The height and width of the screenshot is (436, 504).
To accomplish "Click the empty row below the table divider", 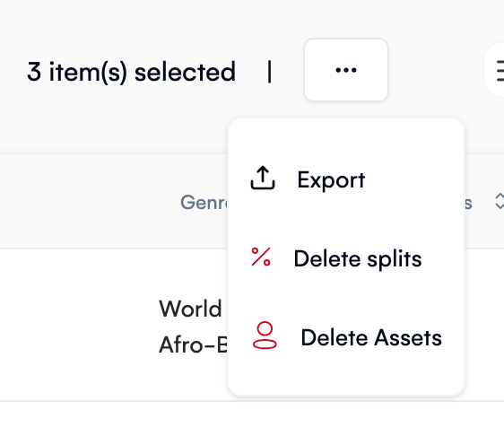I will [252, 419].
